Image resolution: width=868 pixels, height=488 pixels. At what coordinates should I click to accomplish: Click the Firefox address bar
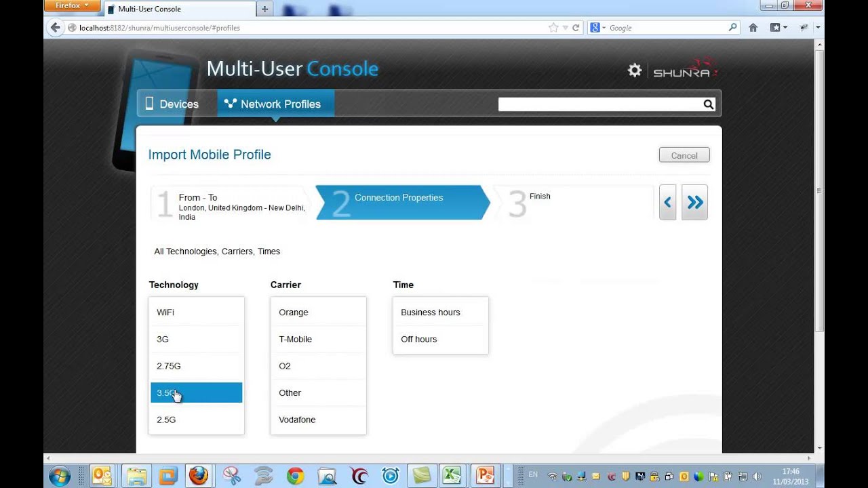click(312, 28)
